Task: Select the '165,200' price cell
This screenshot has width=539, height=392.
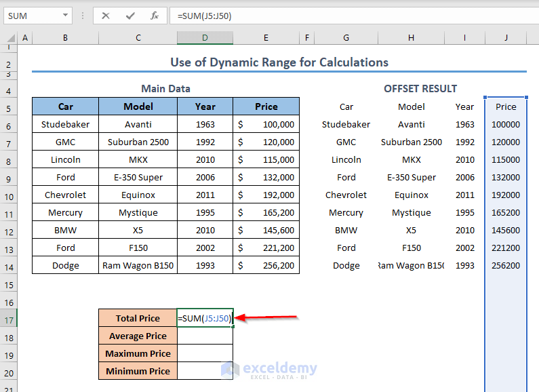Action: tap(266, 213)
